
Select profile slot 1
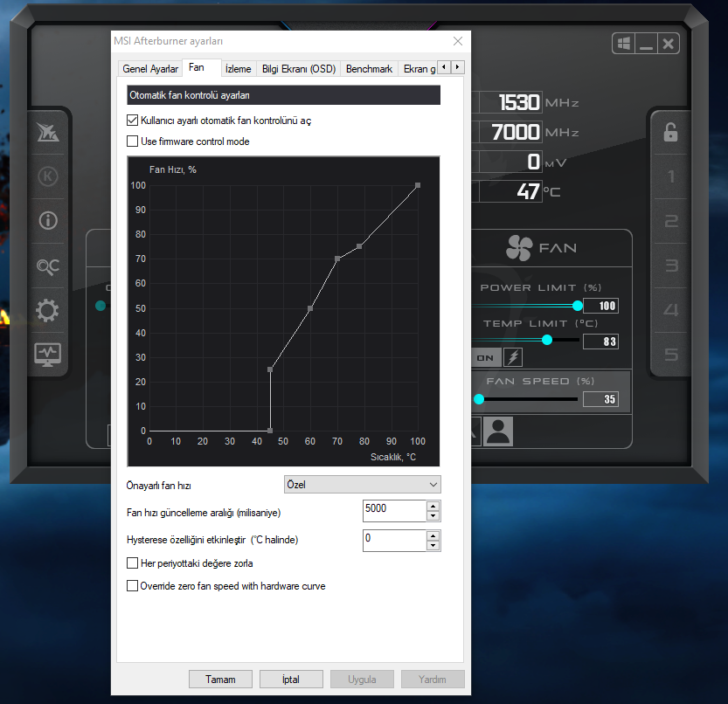pos(671,176)
